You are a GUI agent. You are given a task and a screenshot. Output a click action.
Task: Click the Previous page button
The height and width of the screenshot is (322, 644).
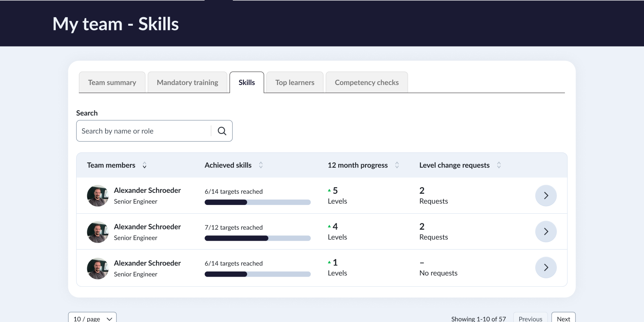[530, 318]
